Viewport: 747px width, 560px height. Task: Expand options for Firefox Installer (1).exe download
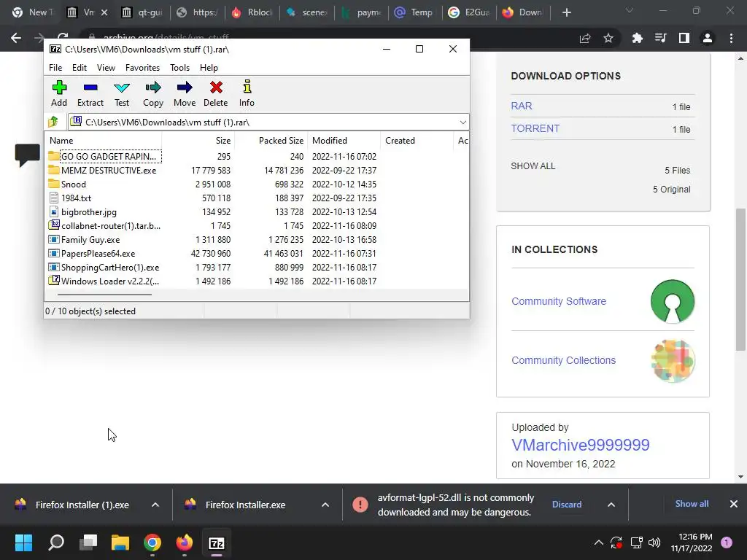click(x=155, y=505)
